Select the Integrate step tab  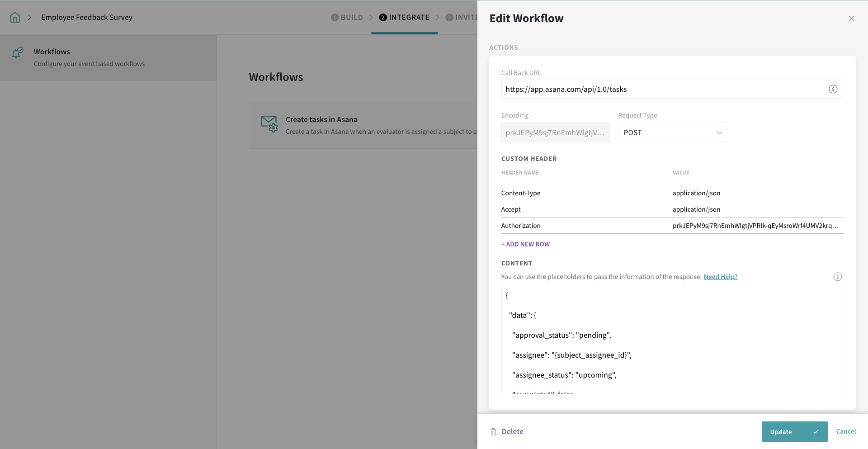(404, 17)
